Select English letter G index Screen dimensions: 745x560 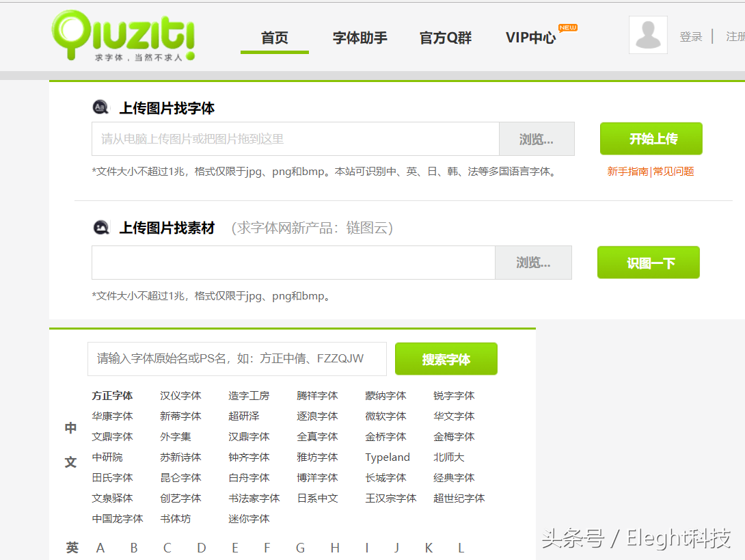click(300, 548)
